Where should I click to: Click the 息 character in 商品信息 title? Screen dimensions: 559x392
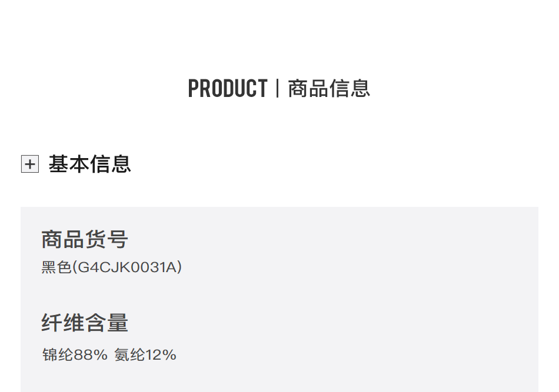(x=360, y=89)
